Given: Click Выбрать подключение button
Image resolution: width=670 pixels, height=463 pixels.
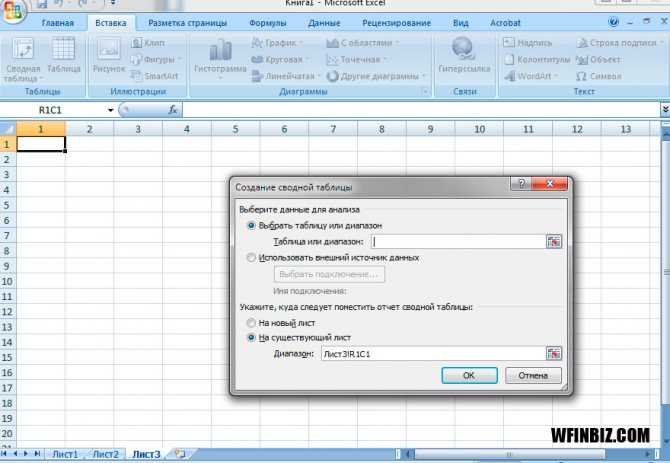Looking at the screenshot, I should 329,274.
